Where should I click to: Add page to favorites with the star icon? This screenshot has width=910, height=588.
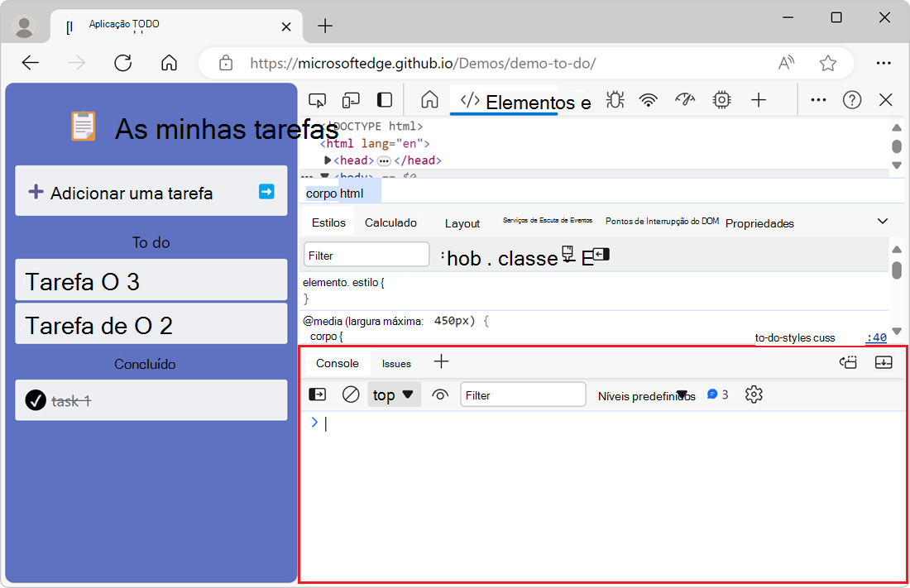[x=826, y=63]
